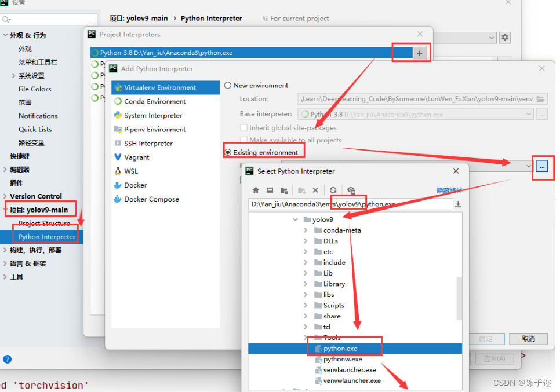The height and width of the screenshot is (392, 560).
Task: Click the 应用(A) apply button
Action: click(x=494, y=358)
